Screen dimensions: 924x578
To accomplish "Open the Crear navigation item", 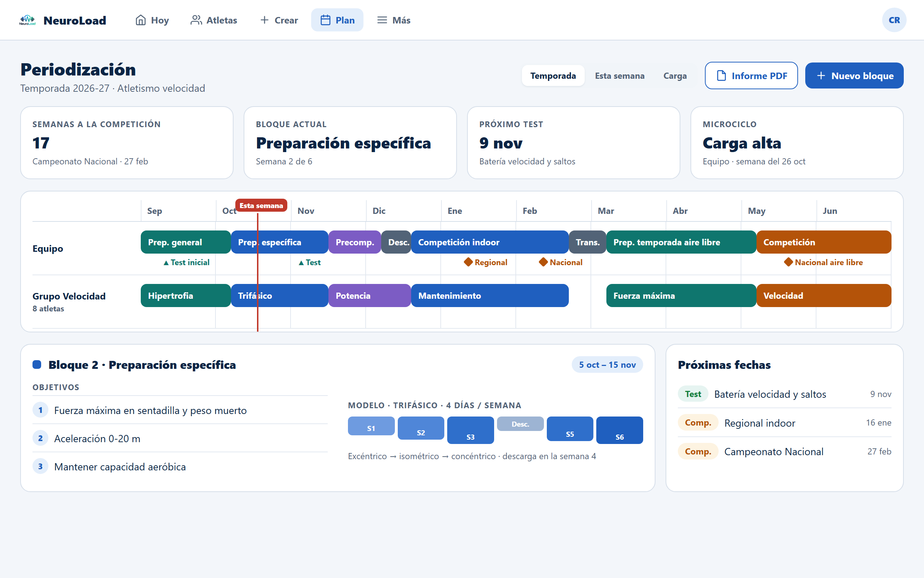I will pos(279,20).
